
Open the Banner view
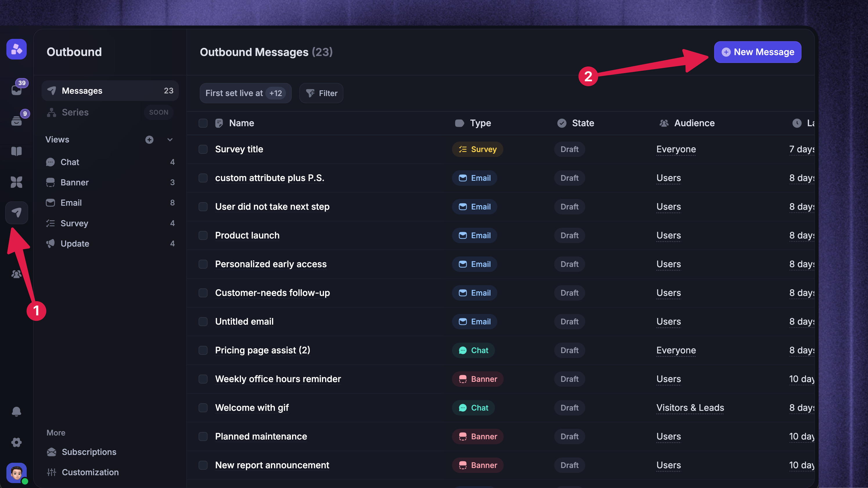pos(110,182)
